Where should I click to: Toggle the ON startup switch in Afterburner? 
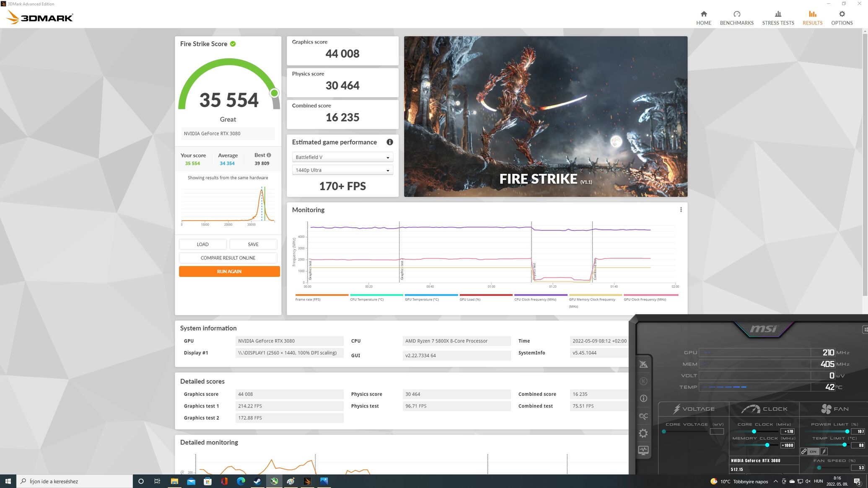coord(813,452)
